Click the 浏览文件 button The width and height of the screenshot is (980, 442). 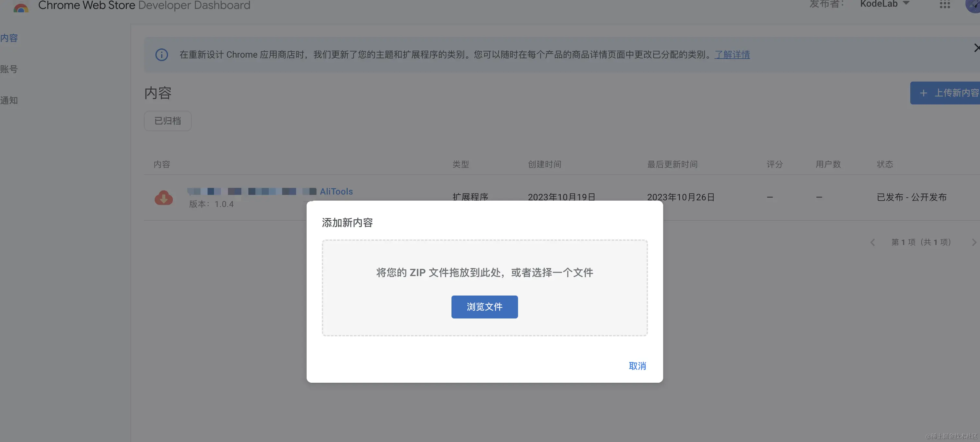pos(484,307)
